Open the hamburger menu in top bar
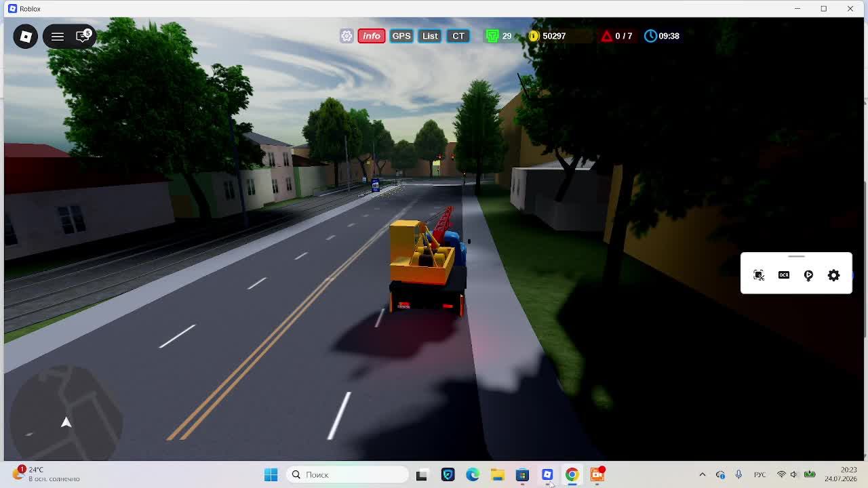This screenshot has width=868, height=488. pyautogui.click(x=58, y=36)
